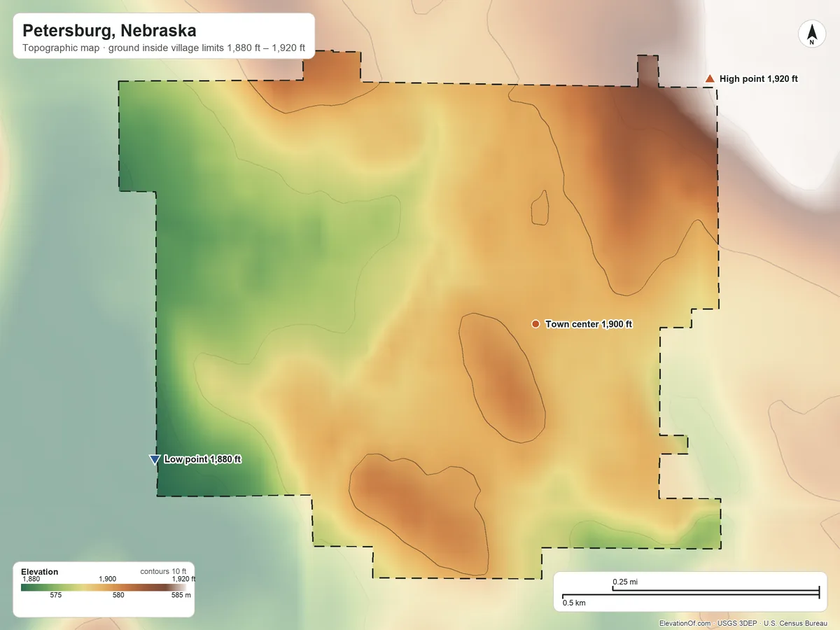Click the 'Low point 1,880 ft' label
The width and height of the screenshot is (840, 630).
203,460
